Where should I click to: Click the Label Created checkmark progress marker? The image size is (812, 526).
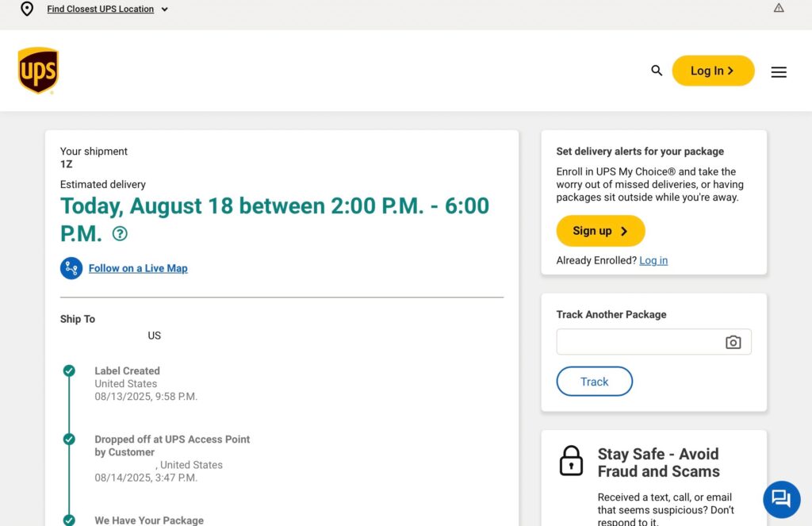69,371
